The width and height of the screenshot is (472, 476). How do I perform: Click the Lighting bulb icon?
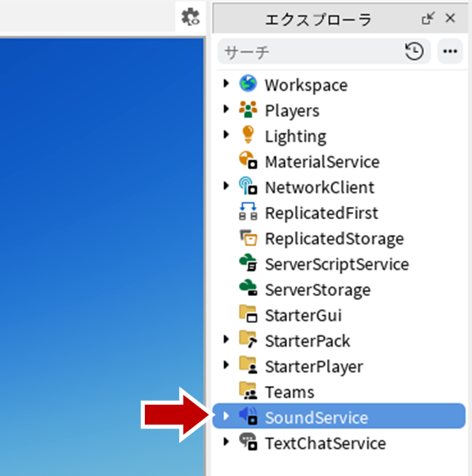pos(248,134)
